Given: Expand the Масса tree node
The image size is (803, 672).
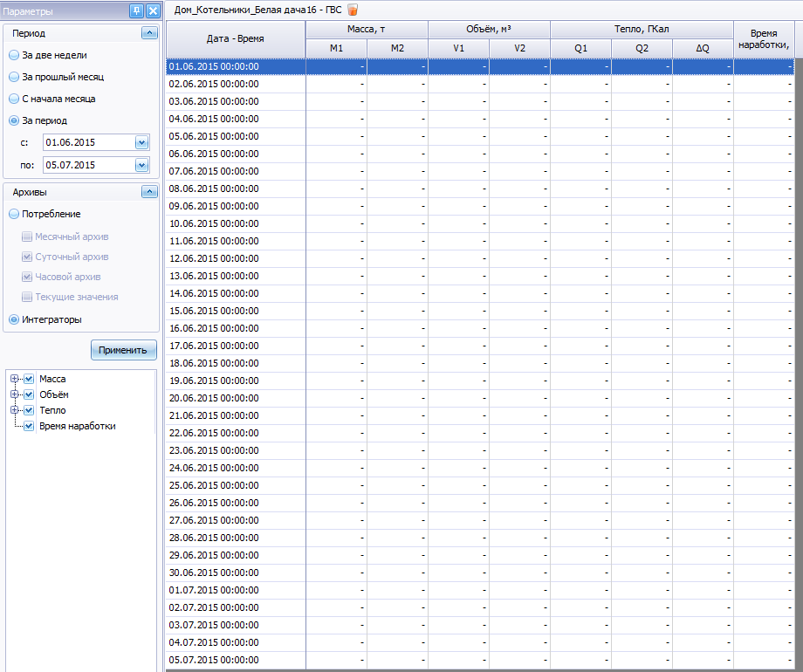Looking at the screenshot, I should coord(14,379).
